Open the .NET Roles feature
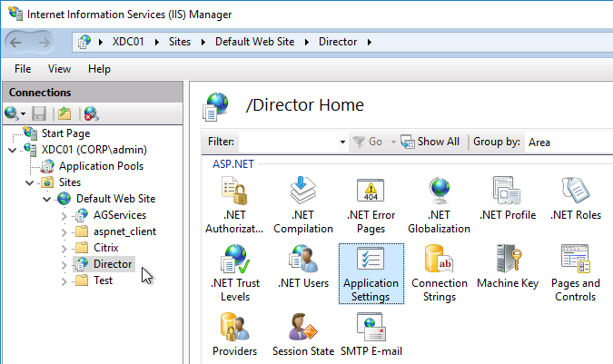613x364 pixels. [x=576, y=199]
